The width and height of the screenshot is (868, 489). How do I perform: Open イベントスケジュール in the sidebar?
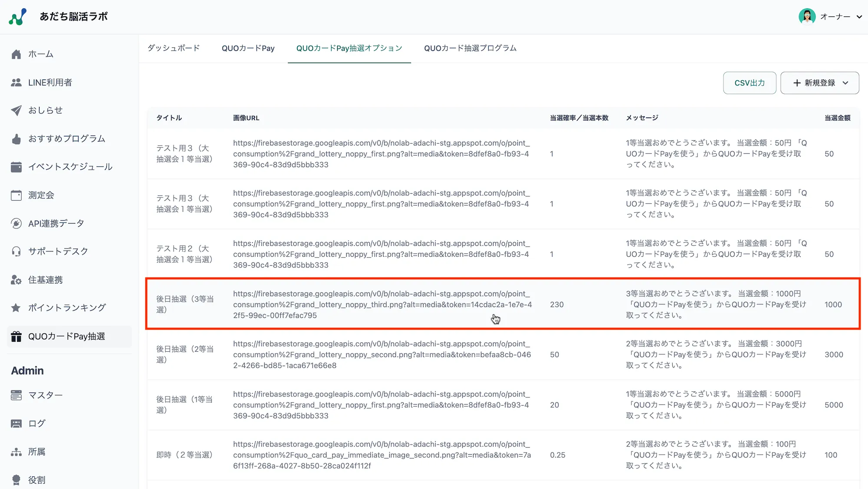click(x=70, y=167)
